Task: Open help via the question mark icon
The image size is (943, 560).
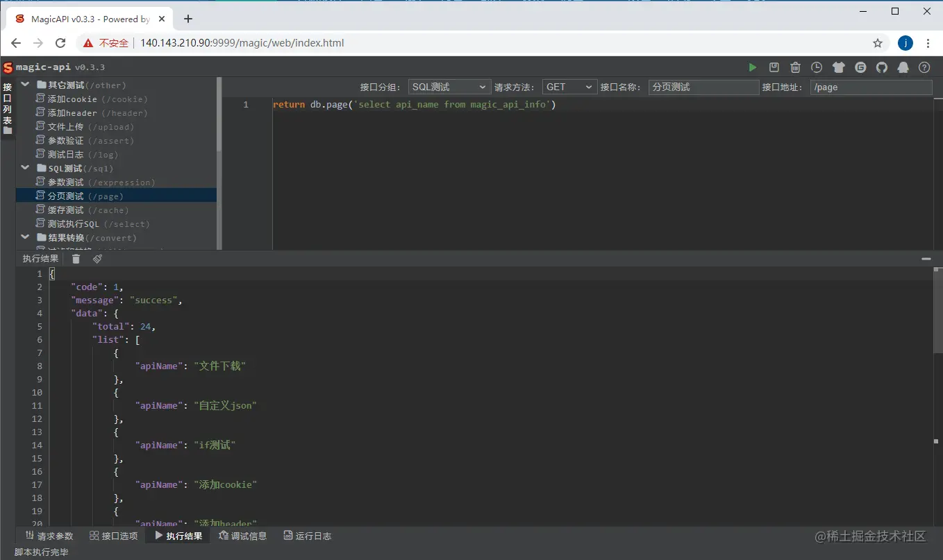Action: (924, 67)
